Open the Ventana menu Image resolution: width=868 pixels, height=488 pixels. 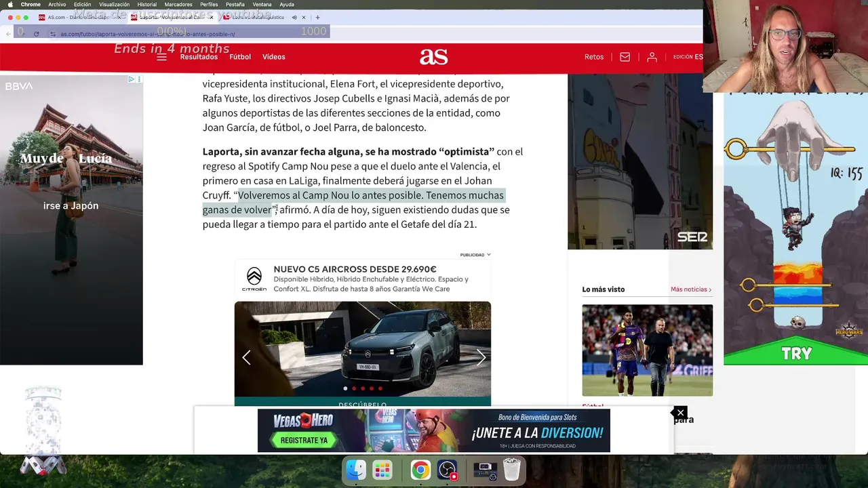coord(262,5)
